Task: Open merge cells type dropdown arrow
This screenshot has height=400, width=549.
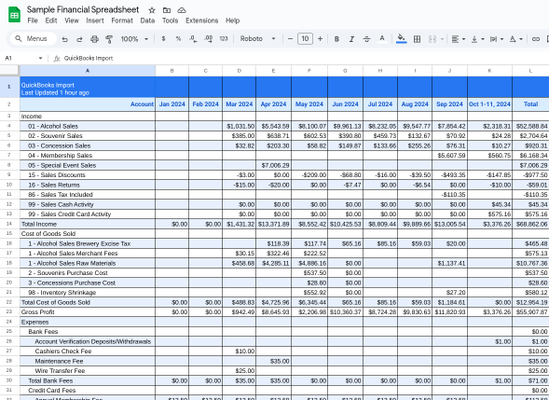Action: 442,39
